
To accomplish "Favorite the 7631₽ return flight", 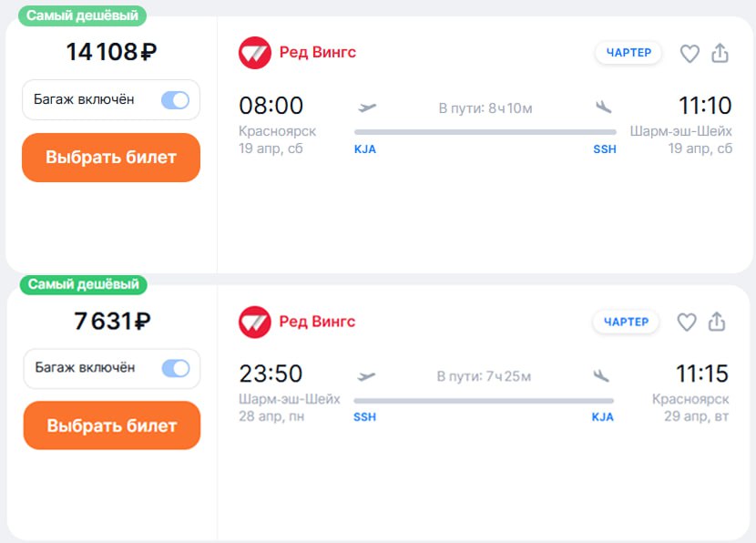I will 687,322.
